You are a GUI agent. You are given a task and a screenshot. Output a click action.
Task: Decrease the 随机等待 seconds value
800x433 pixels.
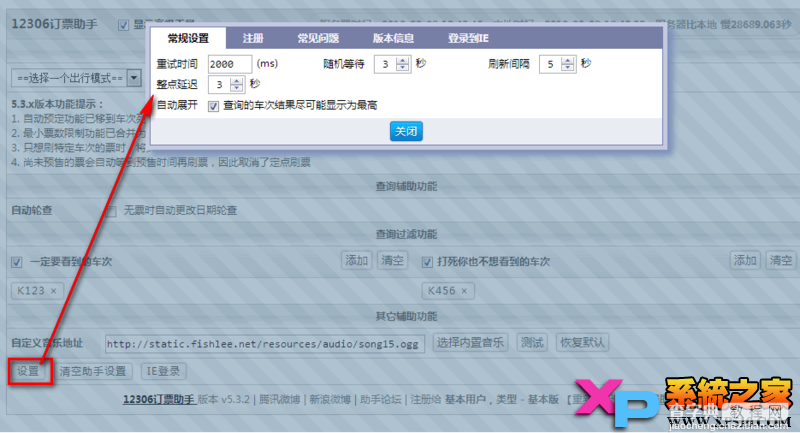pos(403,68)
